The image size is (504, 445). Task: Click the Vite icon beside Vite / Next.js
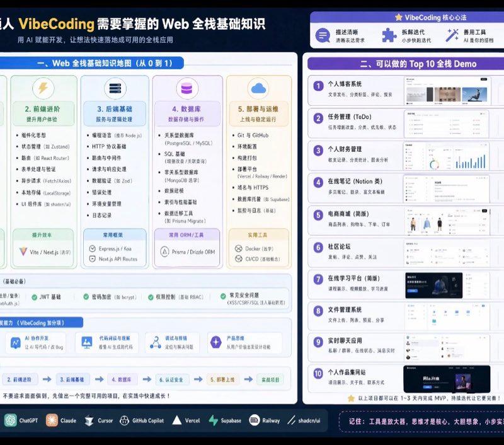[23, 251]
